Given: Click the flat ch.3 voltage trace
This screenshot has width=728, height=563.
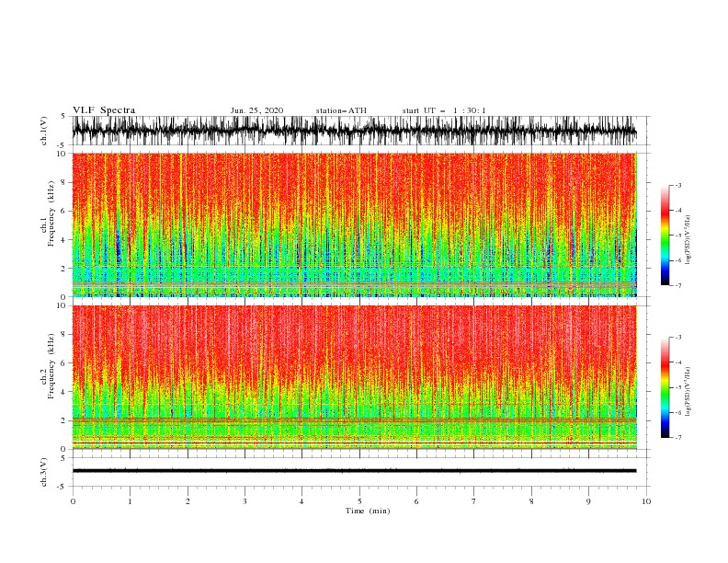Looking at the screenshot, I should (354, 471).
